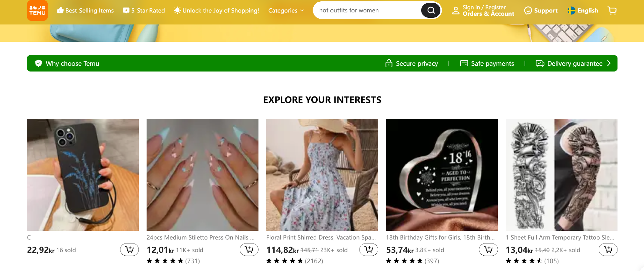
Task: Click the Temu logo icon
Action: click(37, 10)
